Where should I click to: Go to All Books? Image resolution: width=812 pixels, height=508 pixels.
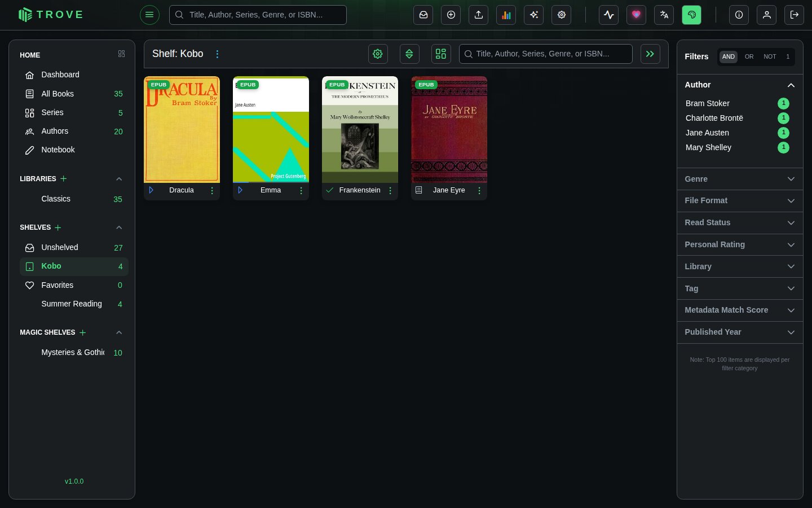[74, 94]
